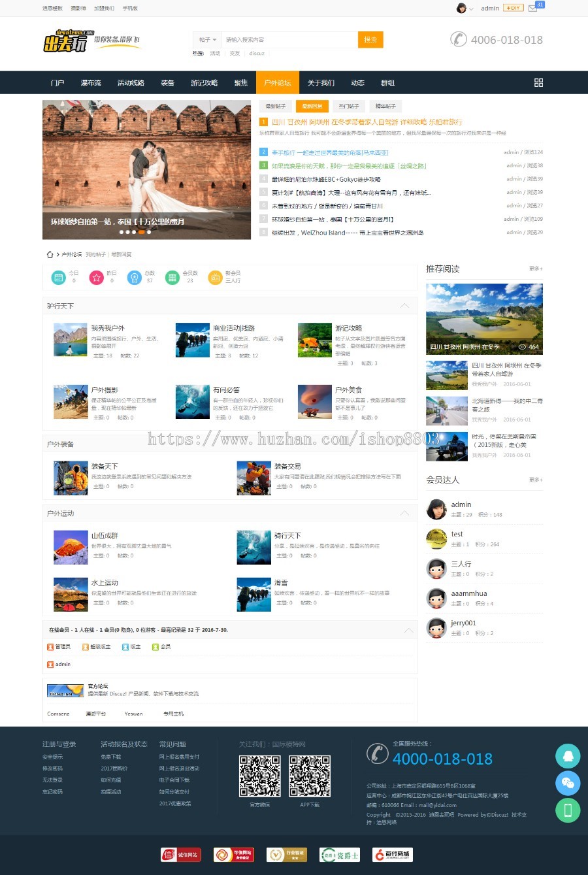Open the QQ floating contact icon

[x=568, y=756]
